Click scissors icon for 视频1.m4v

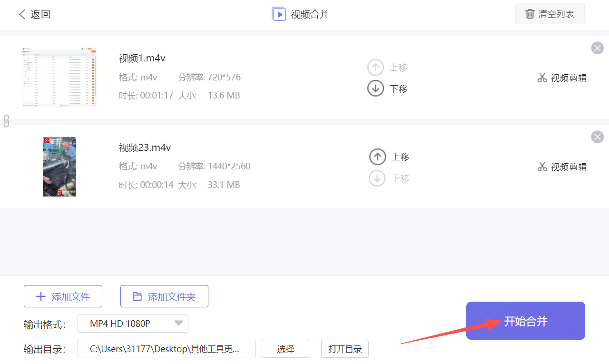(x=542, y=78)
